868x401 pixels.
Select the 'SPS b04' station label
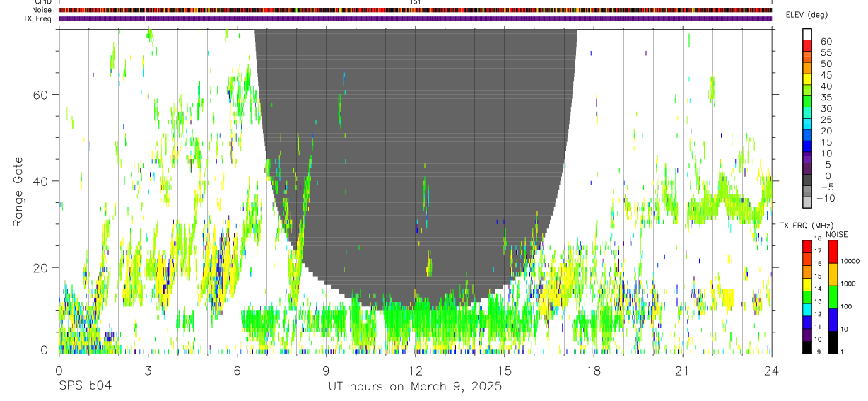click(x=85, y=386)
